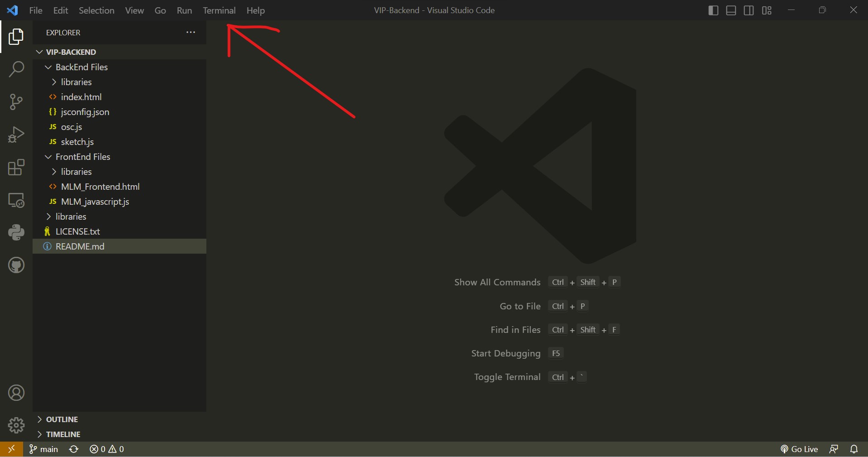Open the View menu
The height and width of the screenshot is (457, 868).
(134, 10)
